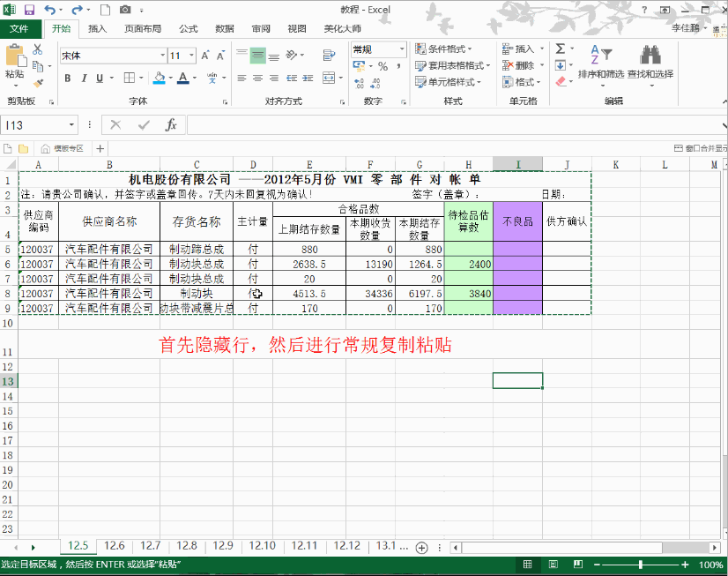Switch to sheet tab 12.8
This screenshot has height=576, width=728.
pos(186,546)
